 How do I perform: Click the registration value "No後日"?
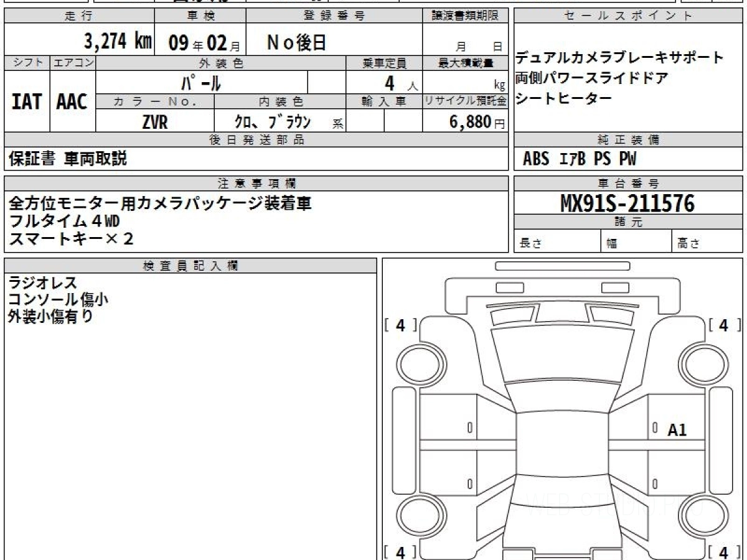click(x=296, y=42)
